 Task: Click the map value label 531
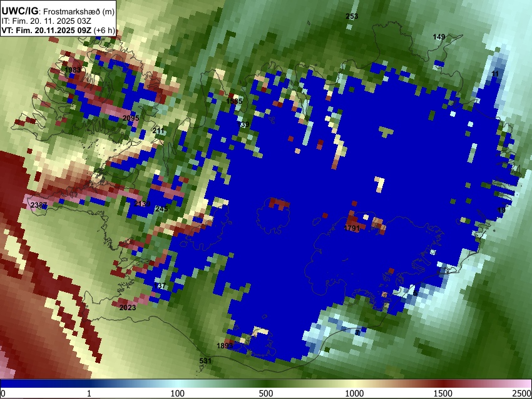(205, 361)
